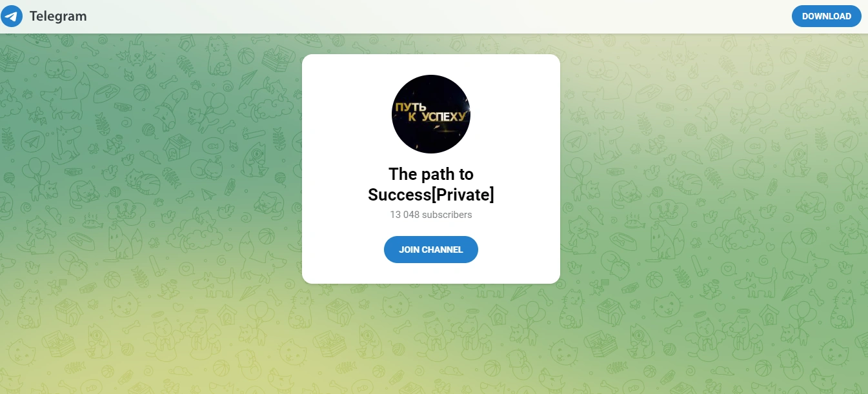Viewport: 868px width, 394px height.
Task: Click the word 'subscribers' under title
Action: click(x=447, y=215)
